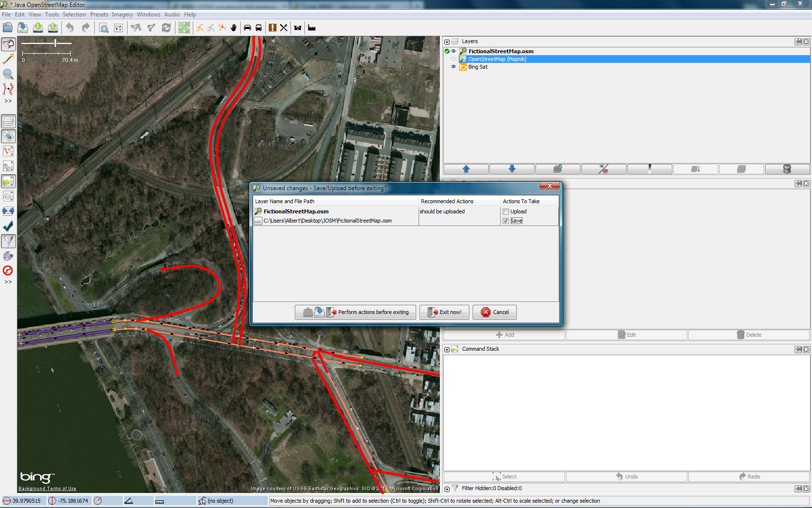Click the Exit now! button

445,312
